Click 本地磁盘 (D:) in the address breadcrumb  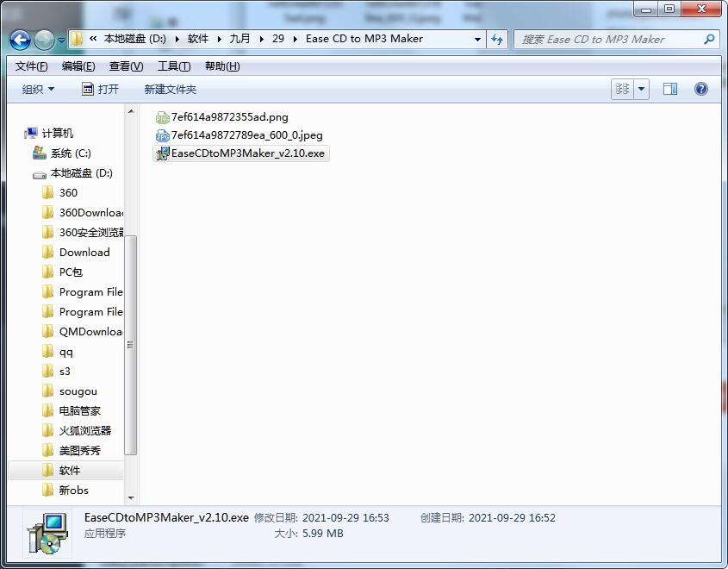pos(134,39)
